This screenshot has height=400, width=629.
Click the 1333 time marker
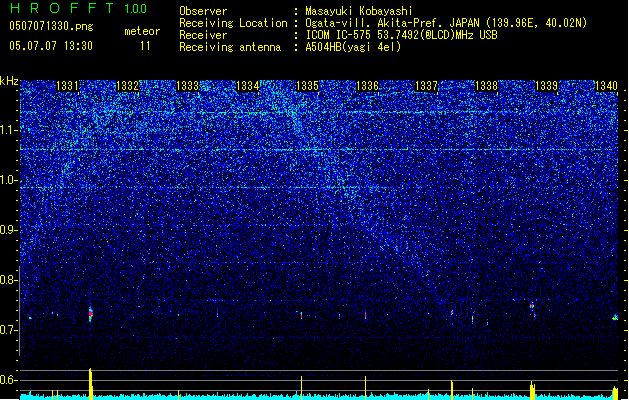[187, 86]
